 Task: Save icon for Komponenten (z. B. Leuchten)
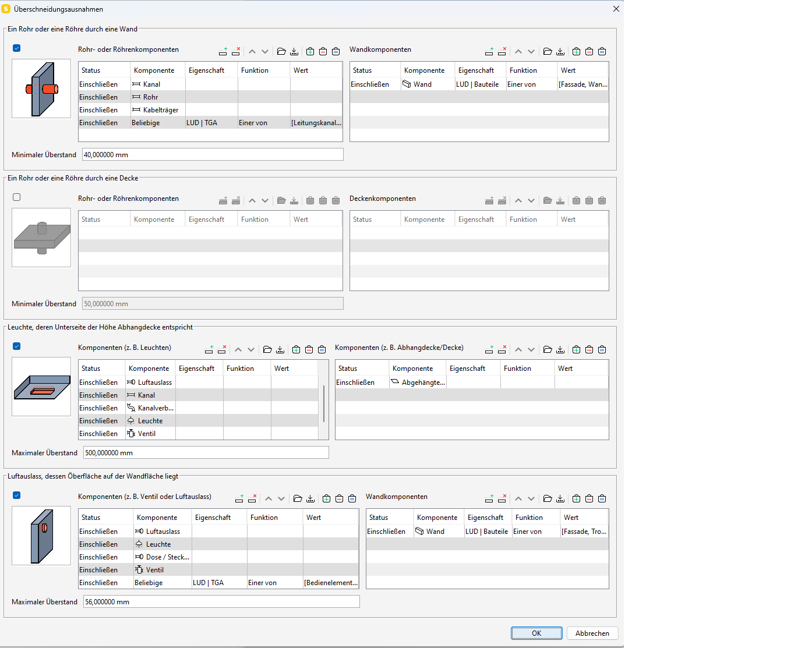[x=280, y=349]
